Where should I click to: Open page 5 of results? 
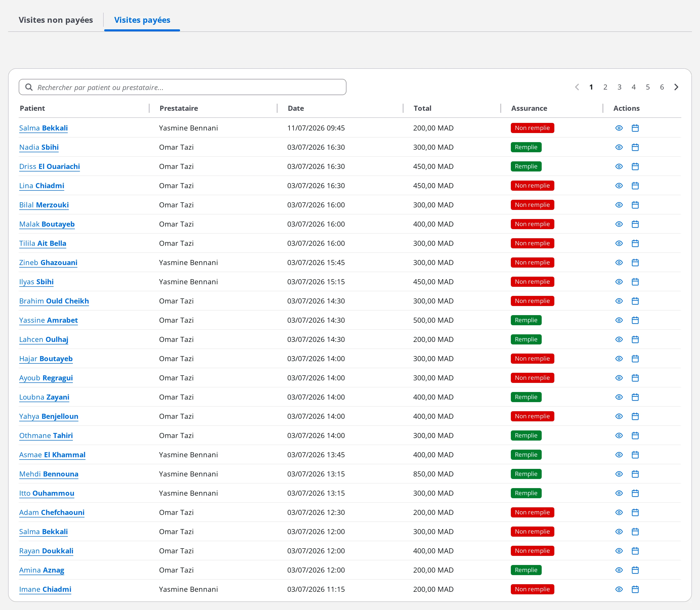point(648,87)
